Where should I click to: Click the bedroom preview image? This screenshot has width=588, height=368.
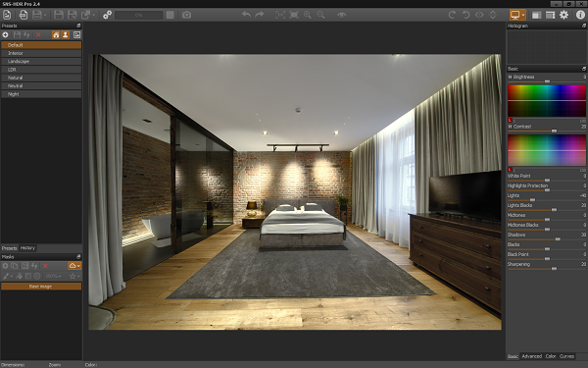[295, 192]
